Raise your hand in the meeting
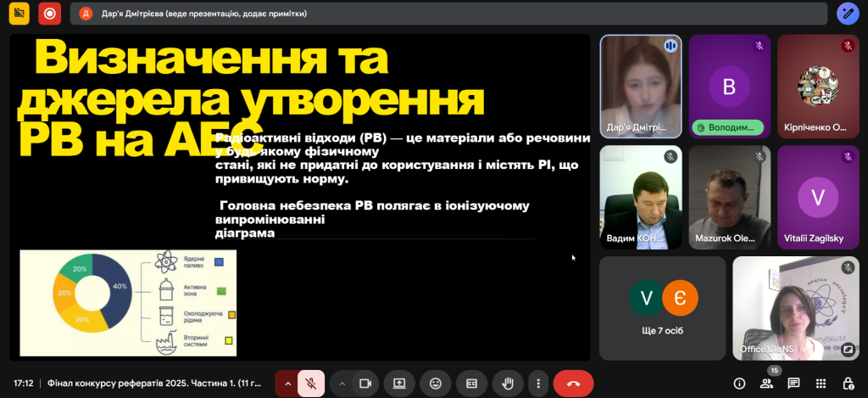Viewport: 868px width, 398px height. tap(509, 384)
